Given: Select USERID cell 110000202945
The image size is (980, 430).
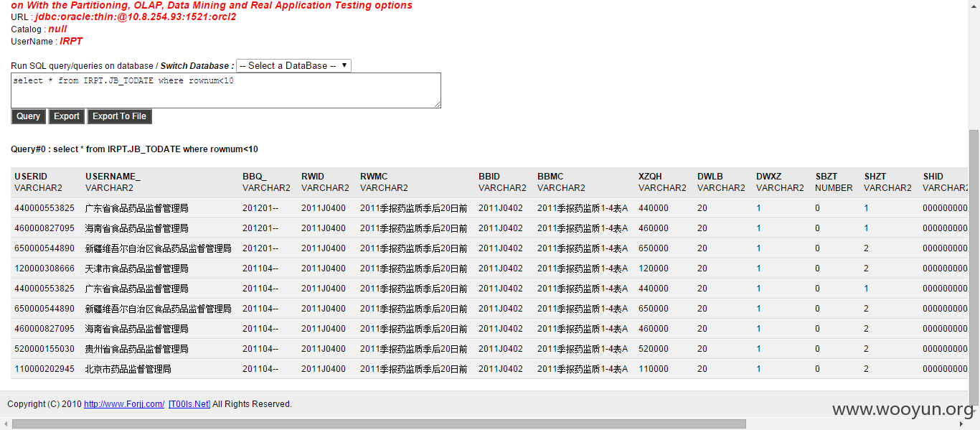Looking at the screenshot, I should click(x=44, y=369).
